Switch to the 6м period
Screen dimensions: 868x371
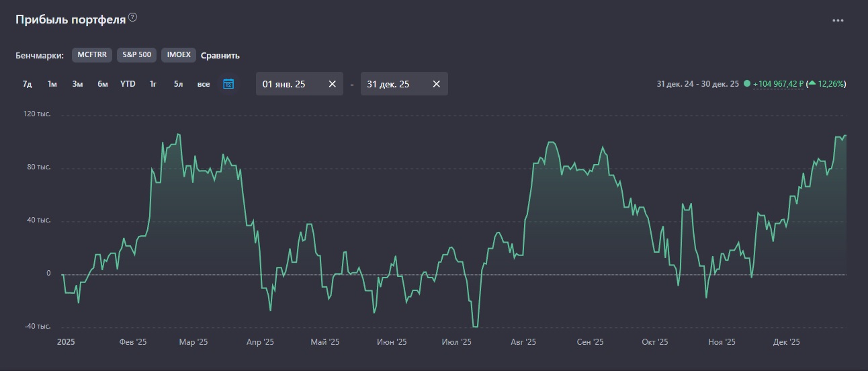[x=102, y=84]
